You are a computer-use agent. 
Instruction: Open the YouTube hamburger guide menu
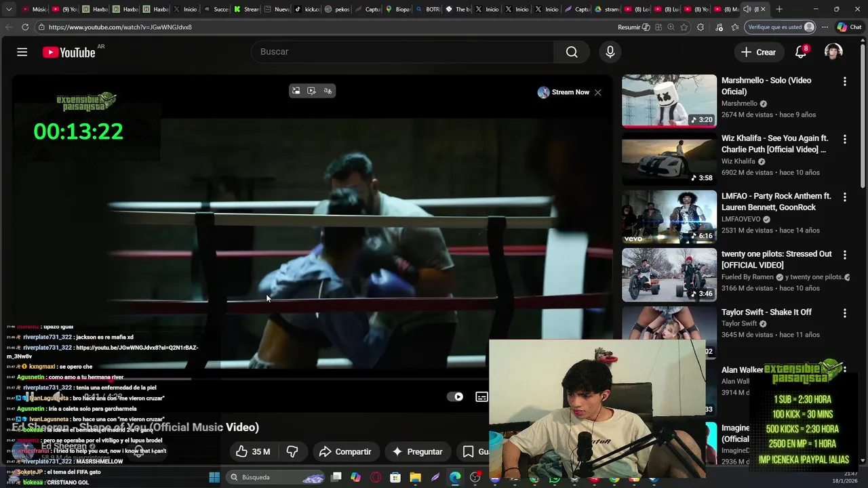[22, 52]
